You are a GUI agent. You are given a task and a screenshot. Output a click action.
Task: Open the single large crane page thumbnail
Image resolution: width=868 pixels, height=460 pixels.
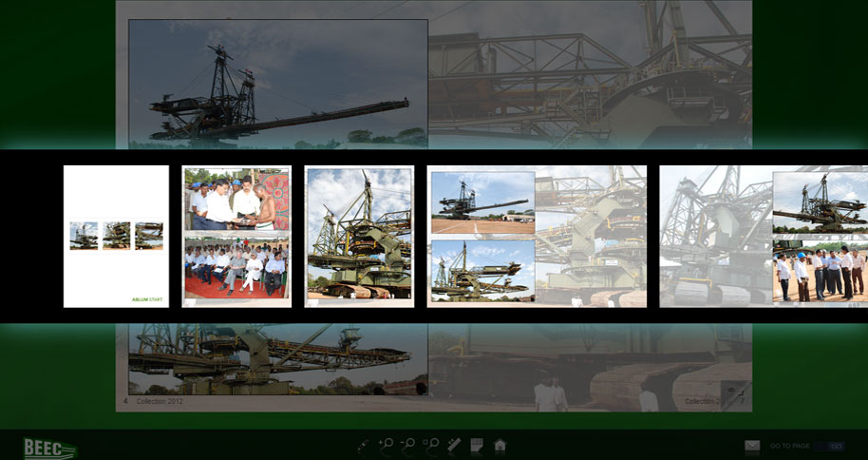(x=359, y=236)
